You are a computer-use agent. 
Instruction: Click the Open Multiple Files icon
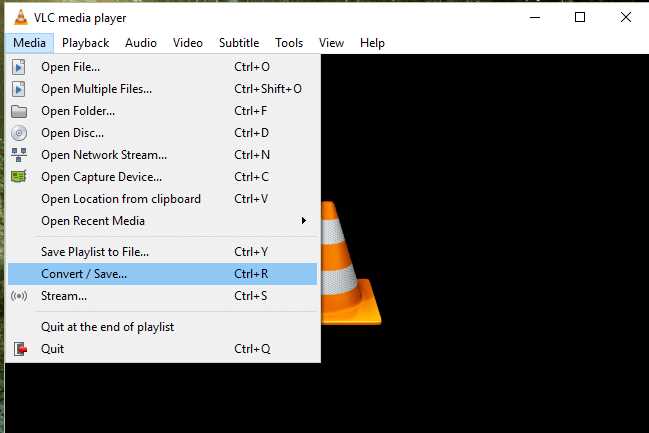click(x=19, y=89)
